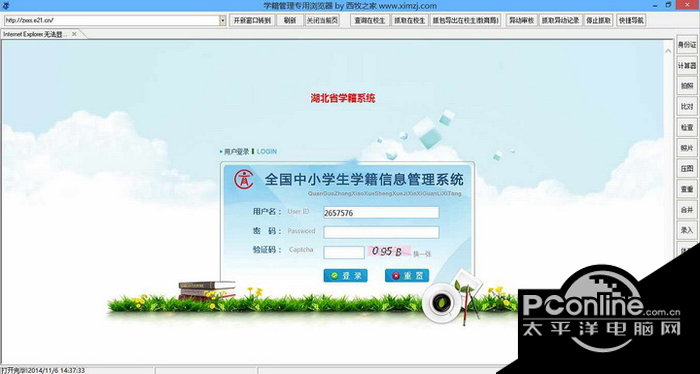Viewport: 700px width, 374px height.
Task: Click the 全国中小学生学籍信息管理系统 title
Action: (364, 180)
